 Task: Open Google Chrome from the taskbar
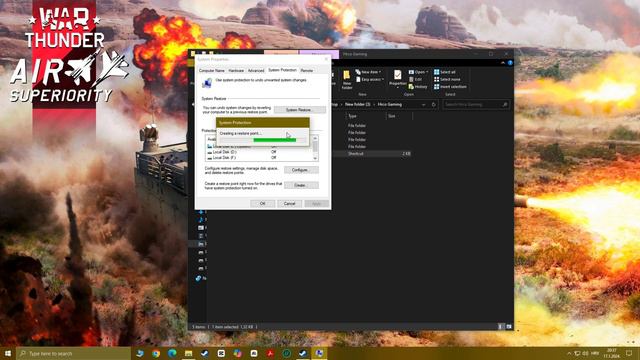point(156,353)
